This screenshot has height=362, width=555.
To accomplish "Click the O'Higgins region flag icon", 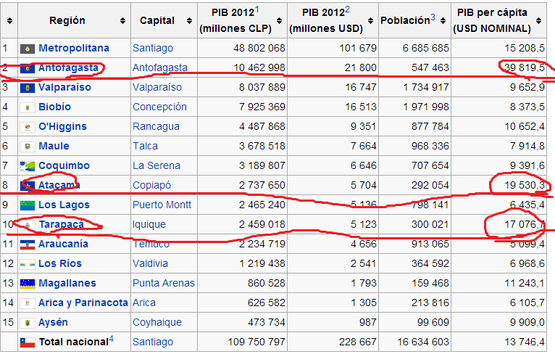I will coord(27,127).
